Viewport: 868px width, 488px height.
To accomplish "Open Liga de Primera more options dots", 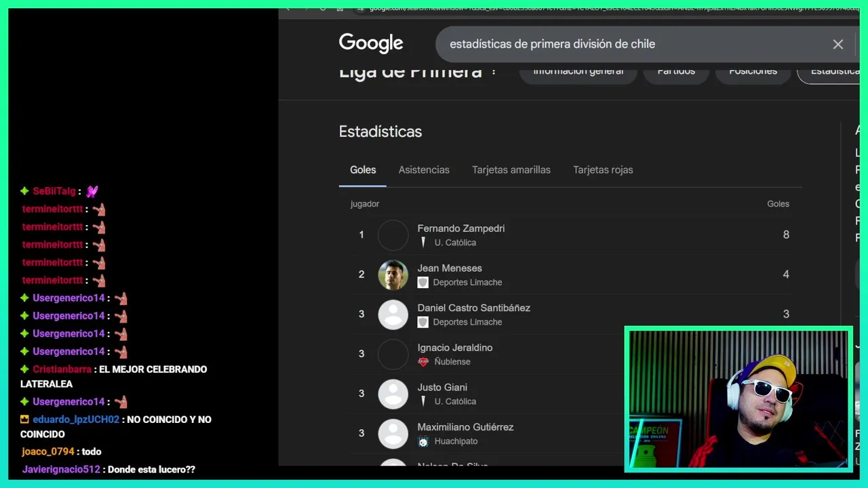I will tap(494, 71).
